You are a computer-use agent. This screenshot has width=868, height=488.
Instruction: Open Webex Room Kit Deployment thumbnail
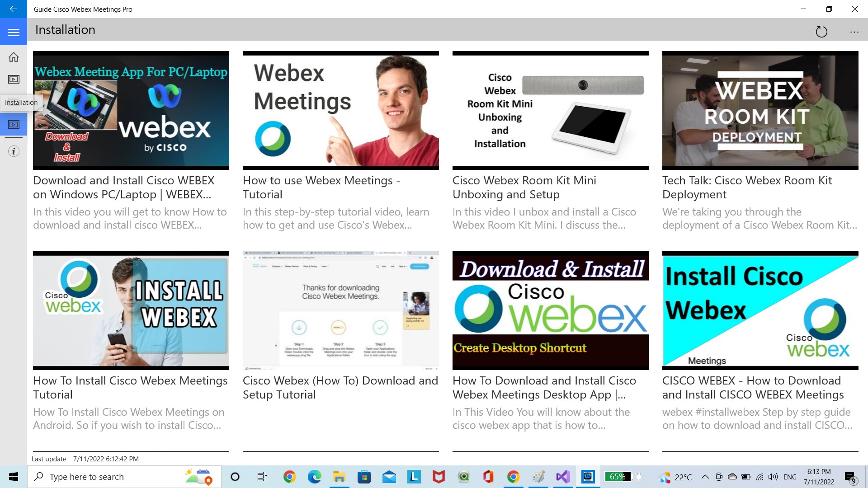click(760, 110)
